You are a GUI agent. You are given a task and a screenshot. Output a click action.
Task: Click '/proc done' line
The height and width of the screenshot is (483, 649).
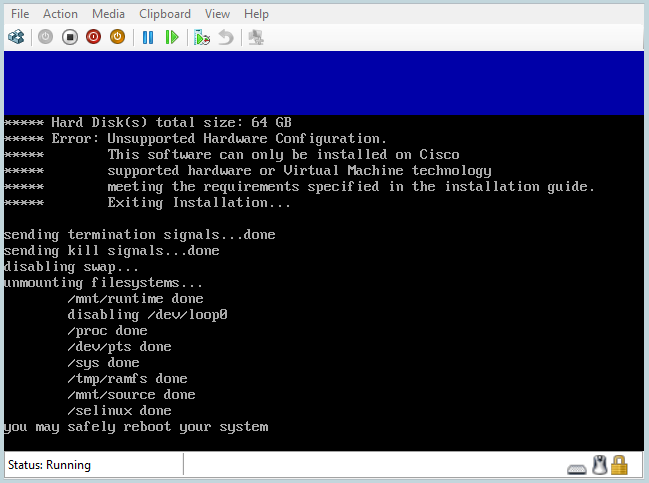[107, 331]
